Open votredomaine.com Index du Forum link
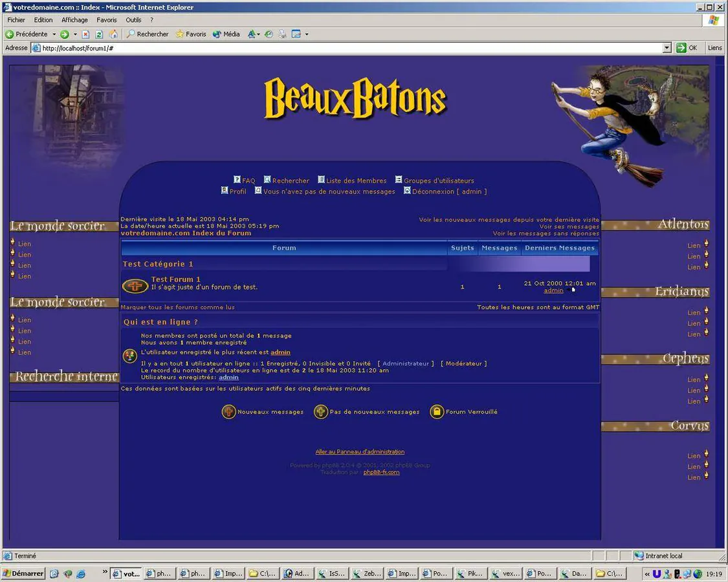Screen dimensions: 728x582 pyautogui.click(x=186, y=233)
